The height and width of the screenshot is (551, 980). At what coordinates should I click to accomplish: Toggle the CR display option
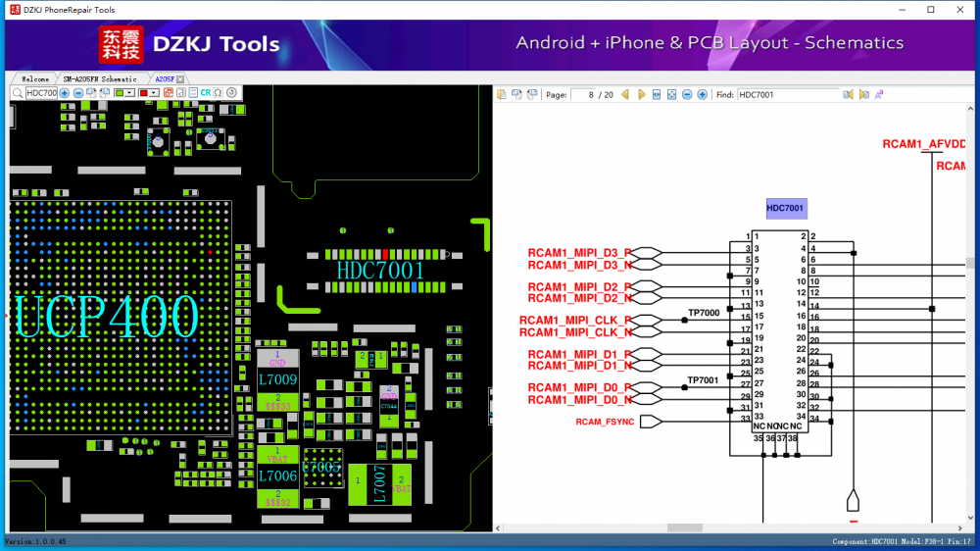pos(206,93)
